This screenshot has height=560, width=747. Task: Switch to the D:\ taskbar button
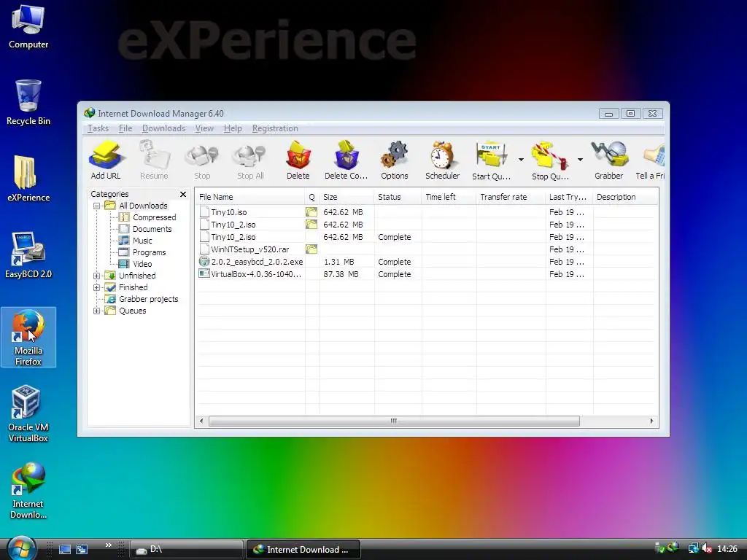[186, 550]
